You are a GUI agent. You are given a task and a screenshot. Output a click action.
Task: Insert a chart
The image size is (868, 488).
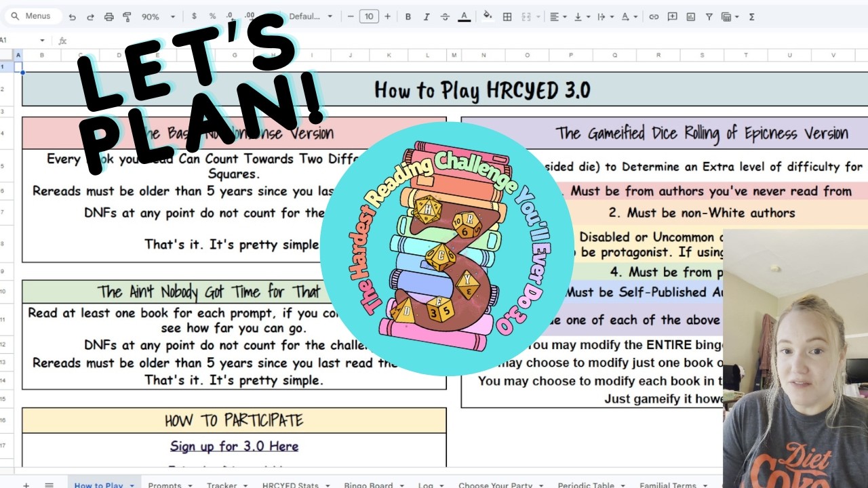pyautogui.click(x=690, y=16)
